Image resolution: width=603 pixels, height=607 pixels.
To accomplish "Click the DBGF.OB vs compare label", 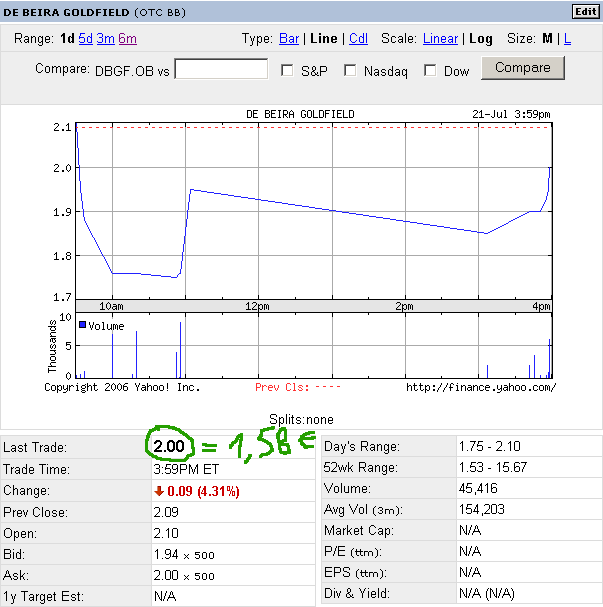I will 132,71.
